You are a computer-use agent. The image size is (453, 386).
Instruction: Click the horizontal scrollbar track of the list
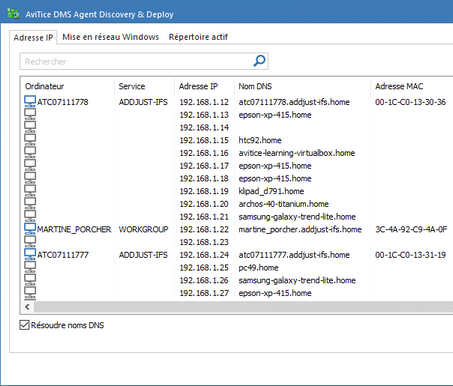pyautogui.click(x=243, y=307)
